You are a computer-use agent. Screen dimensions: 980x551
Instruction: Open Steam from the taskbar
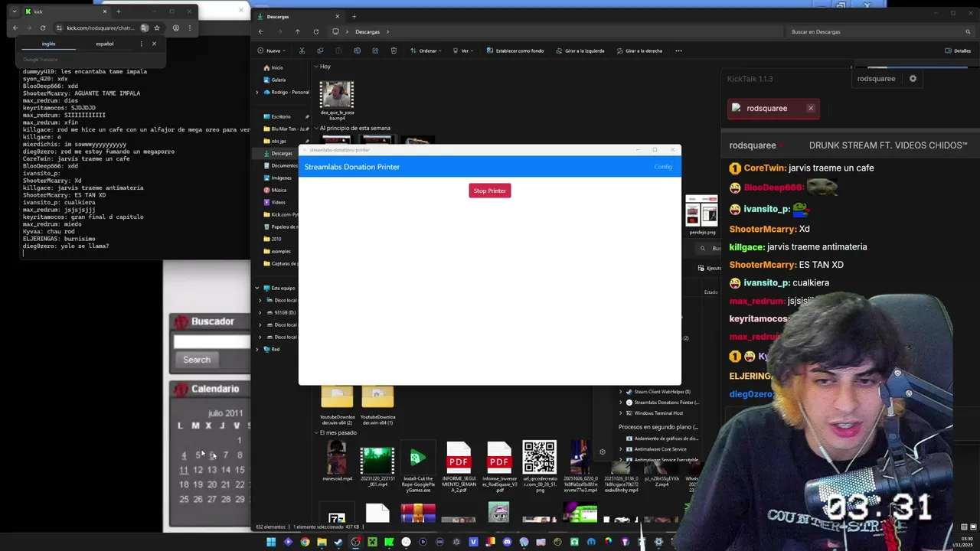coord(338,542)
